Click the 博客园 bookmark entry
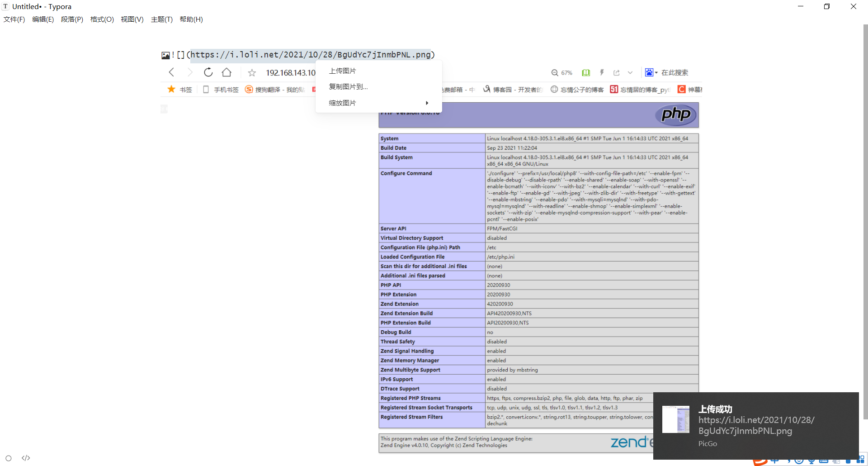This screenshot has width=868, height=466. coord(513,90)
